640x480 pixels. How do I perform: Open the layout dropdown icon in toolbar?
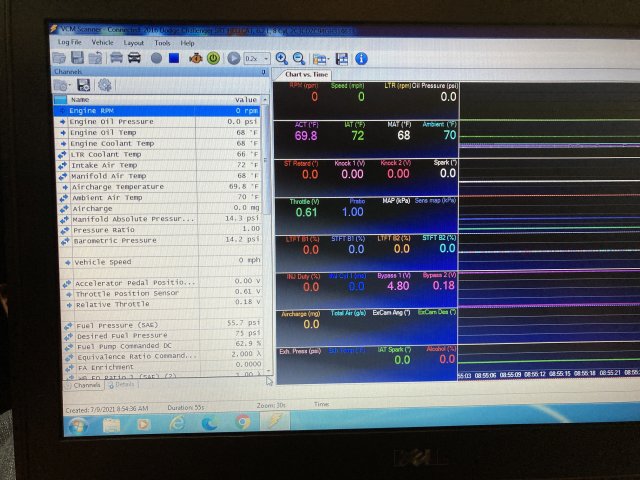click(x=320, y=59)
